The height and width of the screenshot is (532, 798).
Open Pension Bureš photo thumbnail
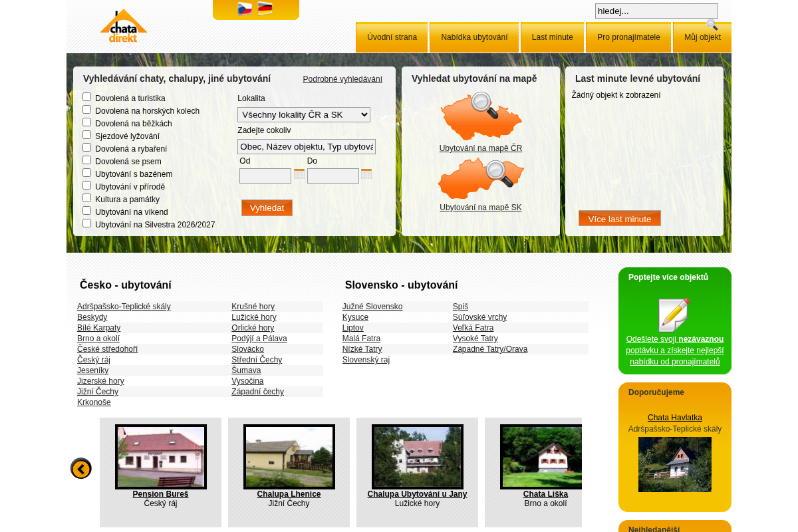(x=161, y=457)
